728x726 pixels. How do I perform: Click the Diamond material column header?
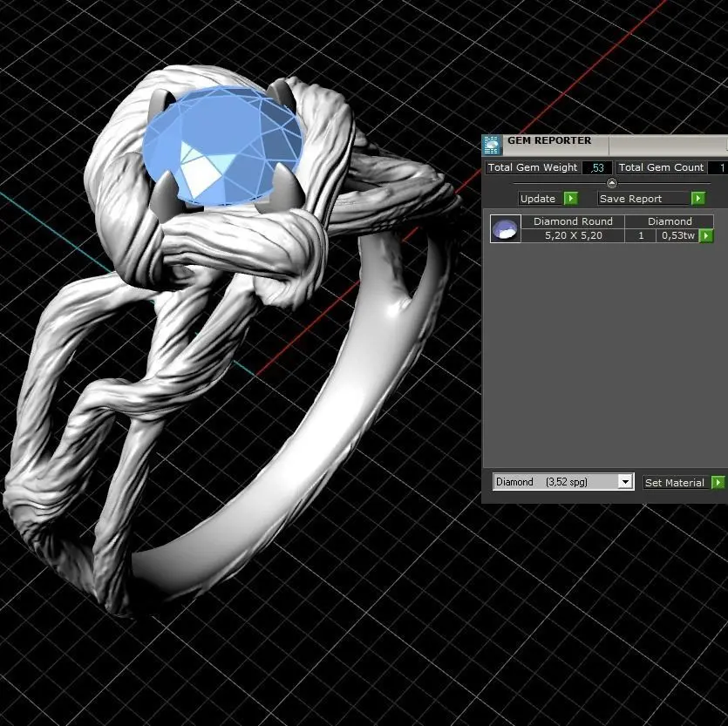click(x=670, y=221)
